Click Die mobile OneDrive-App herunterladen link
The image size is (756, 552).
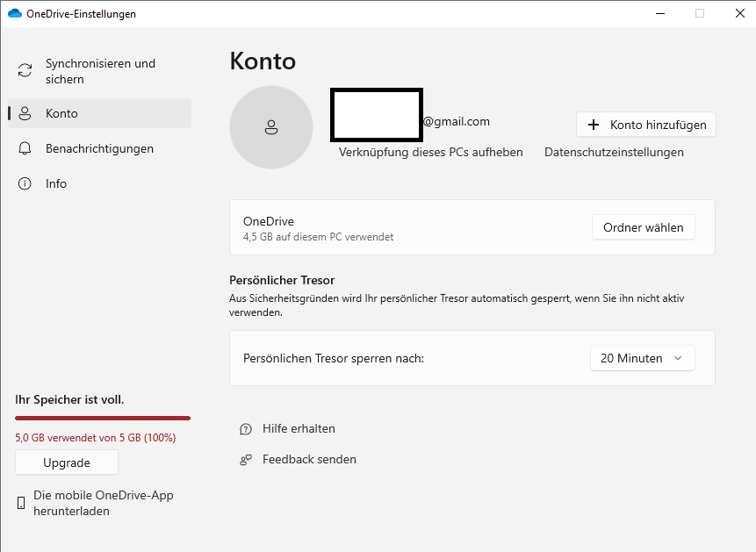tap(104, 503)
